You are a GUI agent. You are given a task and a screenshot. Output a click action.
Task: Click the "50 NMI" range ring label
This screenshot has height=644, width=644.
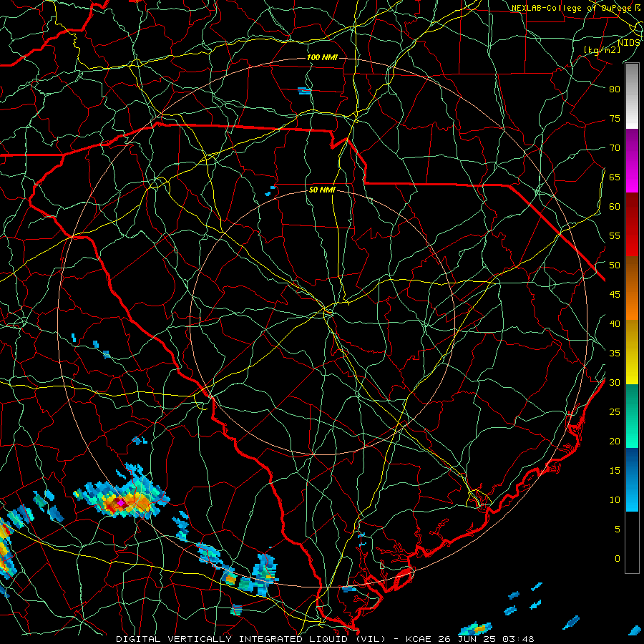(322, 190)
